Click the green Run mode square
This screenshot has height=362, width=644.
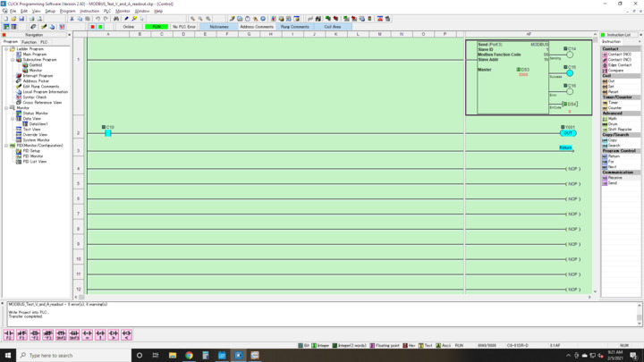pyautogui.click(x=100, y=27)
